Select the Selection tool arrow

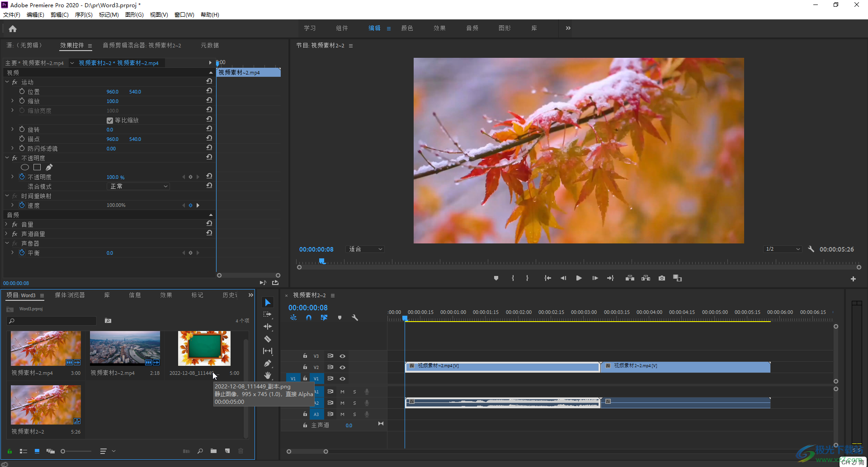point(268,302)
